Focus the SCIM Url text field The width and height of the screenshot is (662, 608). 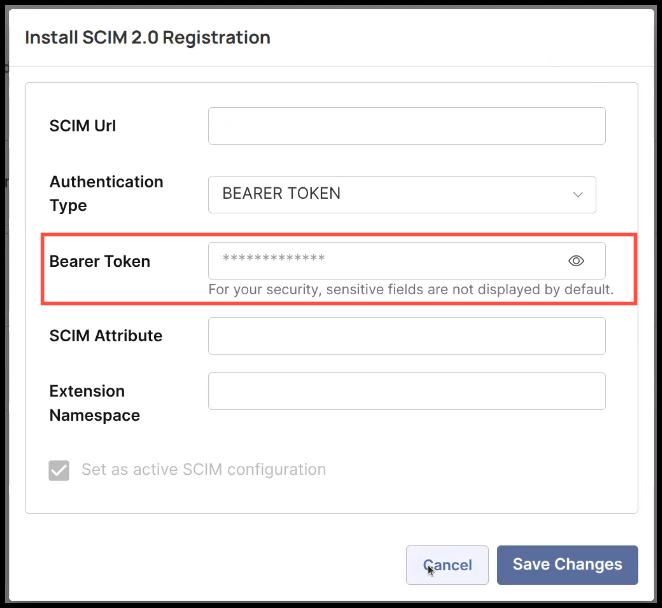[x=406, y=126]
